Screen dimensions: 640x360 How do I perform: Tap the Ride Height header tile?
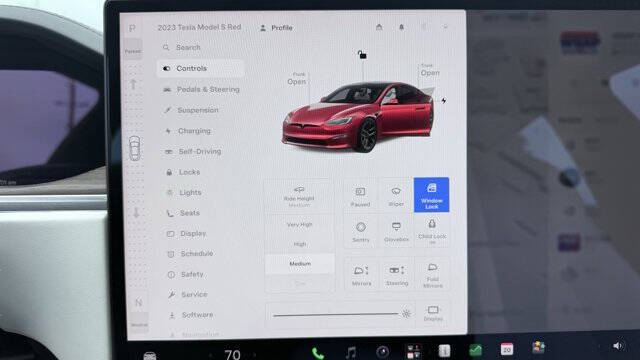pyautogui.click(x=299, y=196)
